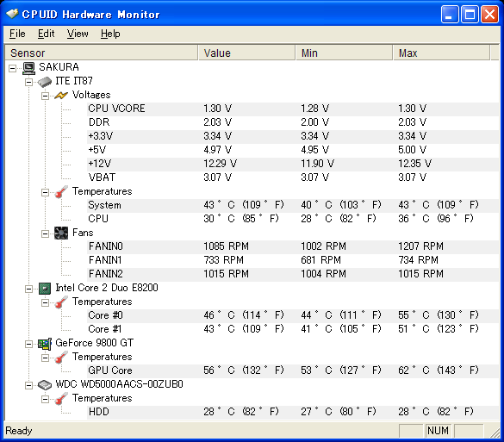Click the SAKURA label
Viewport: 504px width, 442px height.
click(x=59, y=67)
